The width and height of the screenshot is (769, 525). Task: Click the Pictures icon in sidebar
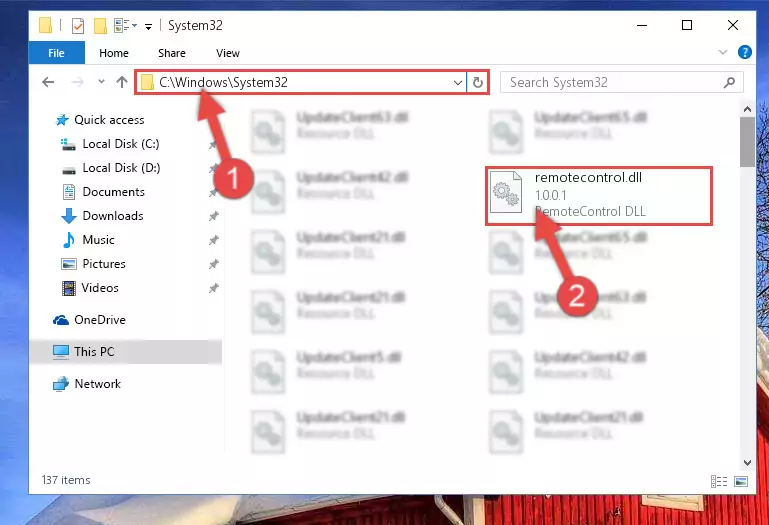69,264
